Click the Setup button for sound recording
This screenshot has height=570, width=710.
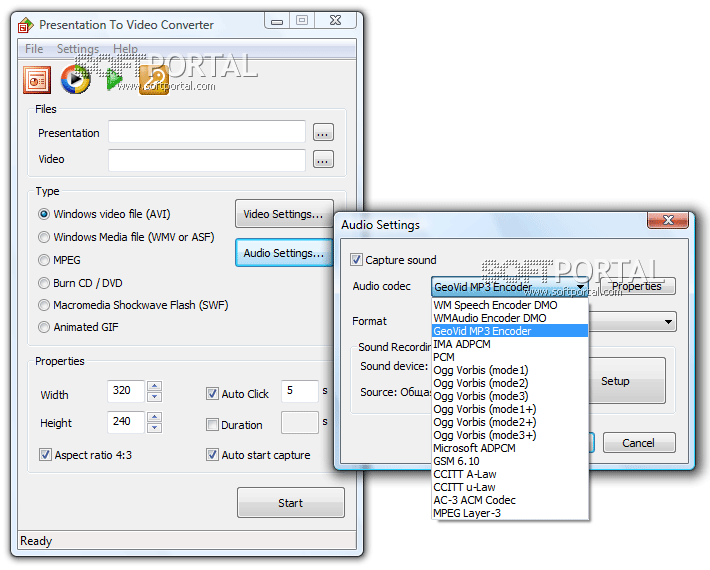click(x=626, y=381)
